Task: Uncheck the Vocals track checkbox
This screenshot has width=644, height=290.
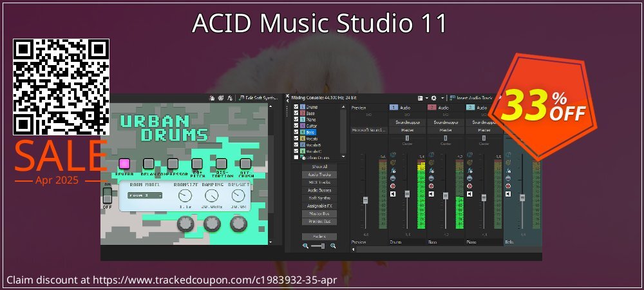Action: tap(296, 139)
